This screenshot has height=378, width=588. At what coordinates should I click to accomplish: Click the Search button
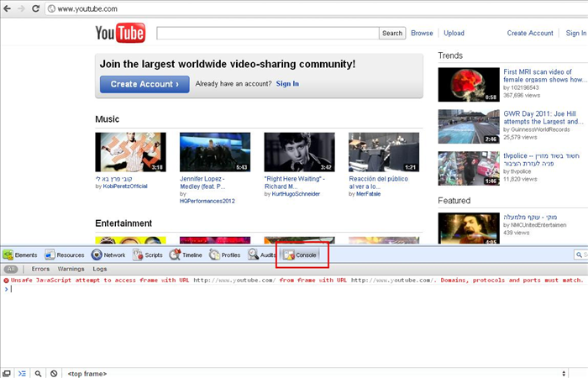click(x=392, y=33)
